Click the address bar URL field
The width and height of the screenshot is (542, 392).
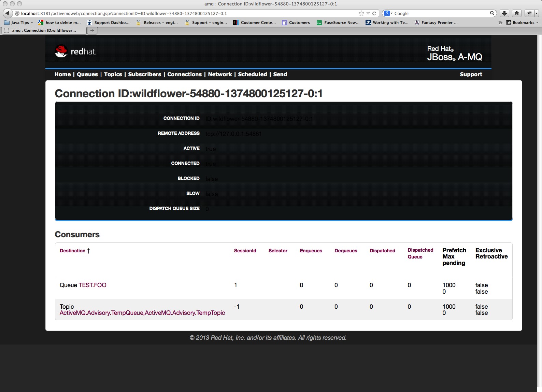coord(188,13)
